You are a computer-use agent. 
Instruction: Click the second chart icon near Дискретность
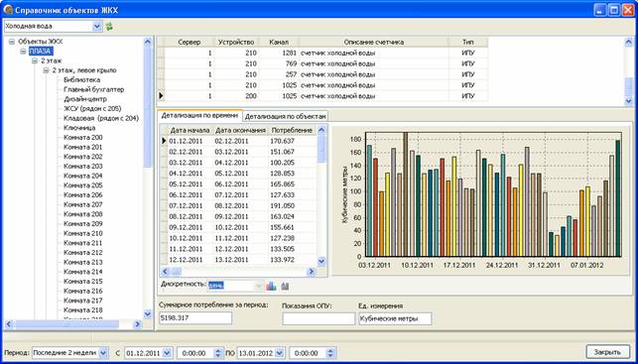[x=285, y=287]
